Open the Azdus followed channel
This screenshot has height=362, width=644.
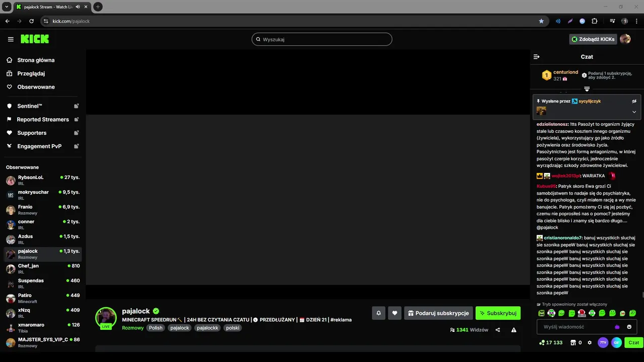click(x=43, y=239)
